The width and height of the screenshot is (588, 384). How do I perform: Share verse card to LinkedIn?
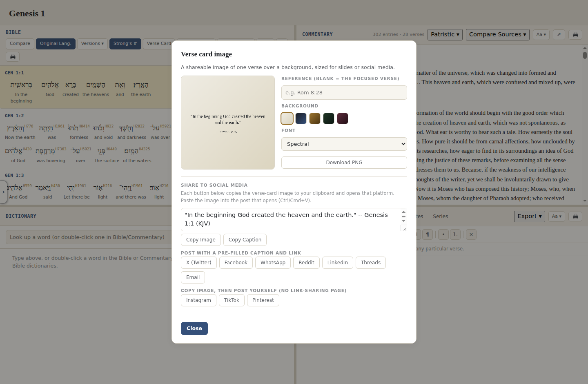tap(338, 263)
